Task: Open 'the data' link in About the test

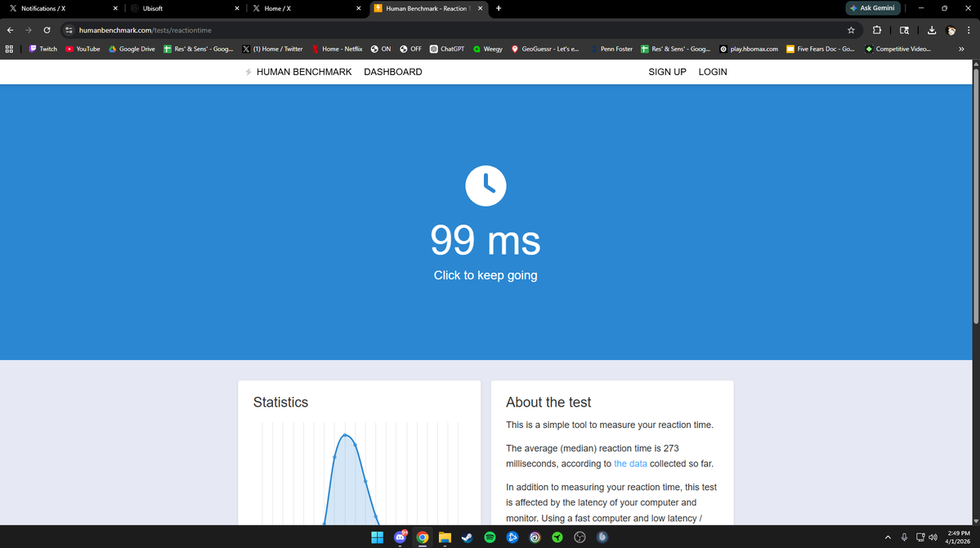Action: [x=630, y=464]
